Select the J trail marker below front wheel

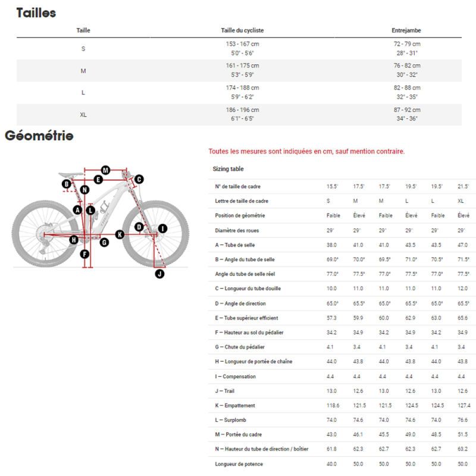pyautogui.click(x=159, y=274)
